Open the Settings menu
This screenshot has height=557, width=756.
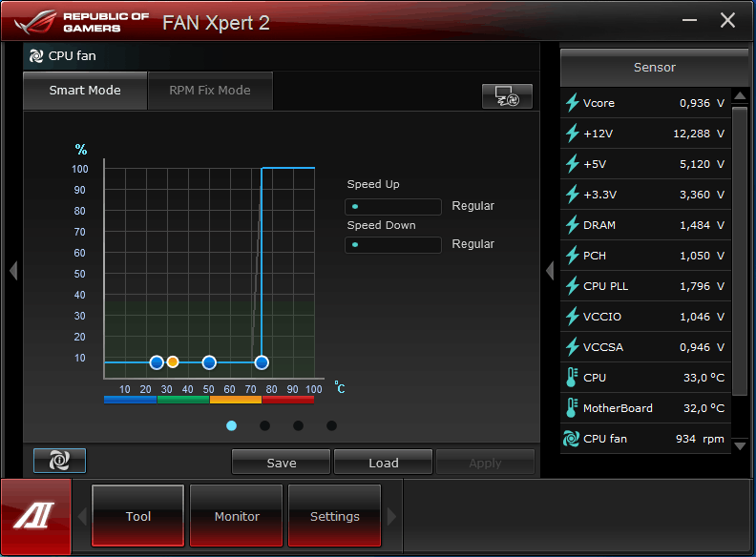[x=335, y=516]
